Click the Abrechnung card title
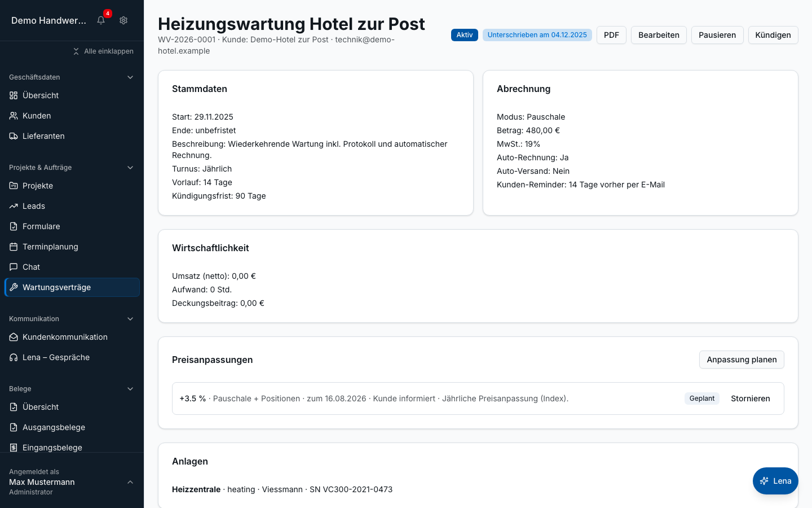Image resolution: width=812 pixels, height=508 pixels. (x=523, y=89)
